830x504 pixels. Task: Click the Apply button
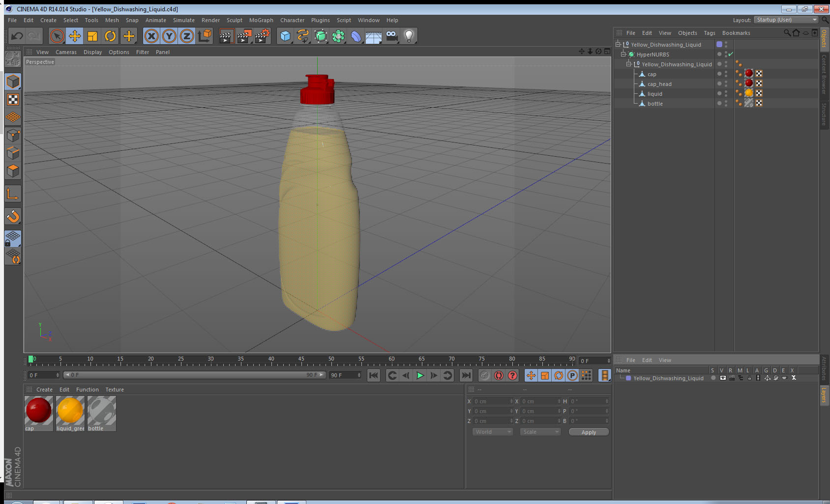click(589, 432)
